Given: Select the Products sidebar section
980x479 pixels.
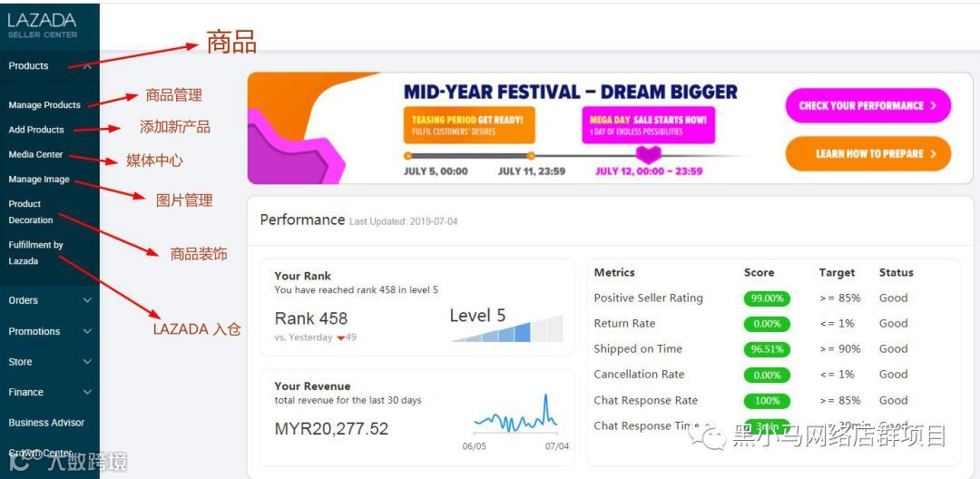Looking at the screenshot, I should (28, 65).
